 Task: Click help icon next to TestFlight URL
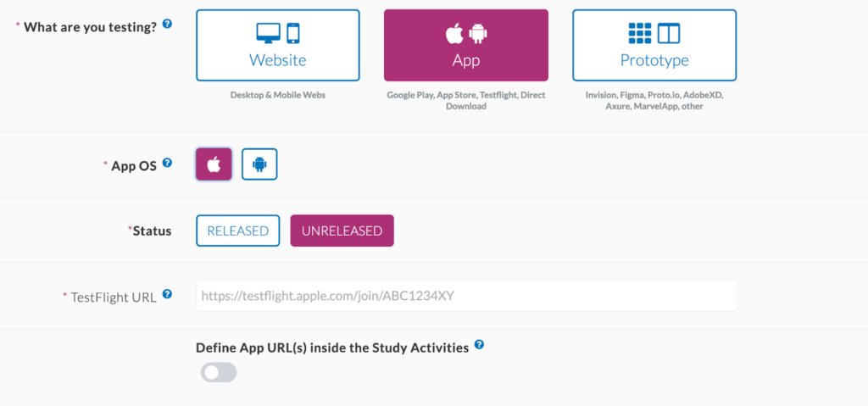[167, 294]
